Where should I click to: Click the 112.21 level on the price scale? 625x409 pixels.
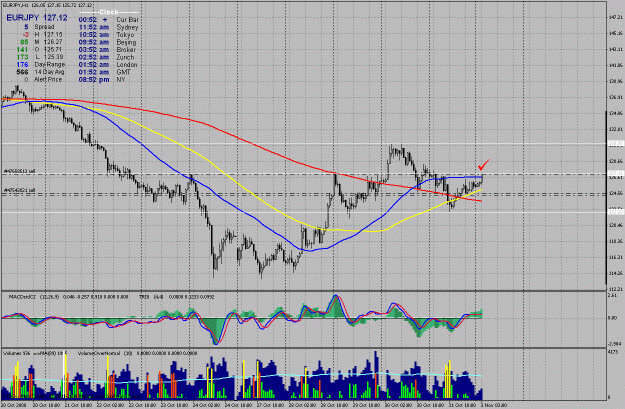(615, 289)
